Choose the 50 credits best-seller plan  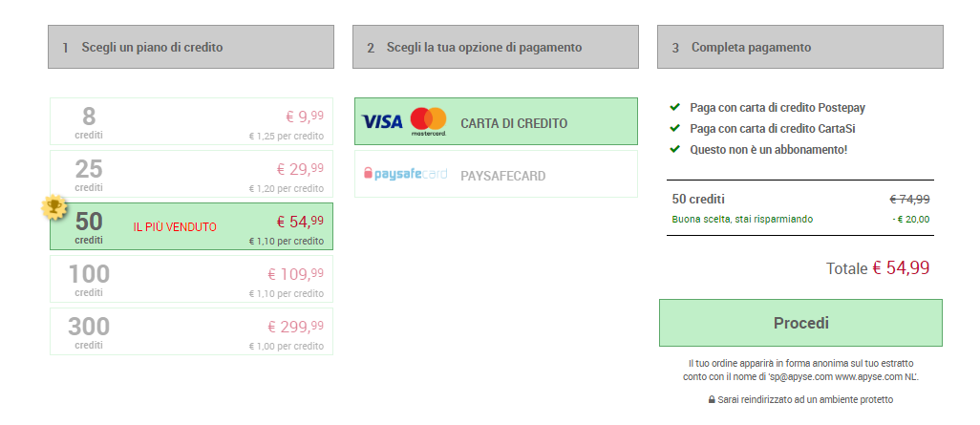point(191,226)
